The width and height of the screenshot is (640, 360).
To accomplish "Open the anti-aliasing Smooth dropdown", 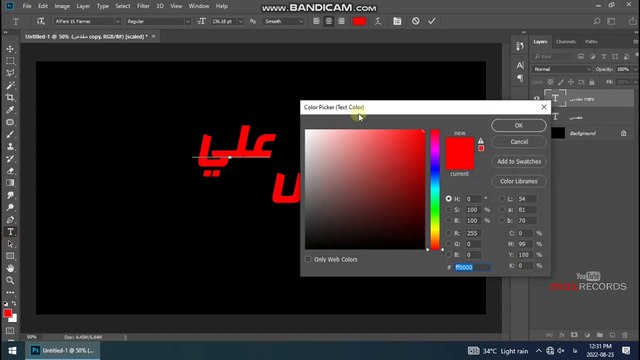I will (301, 21).
